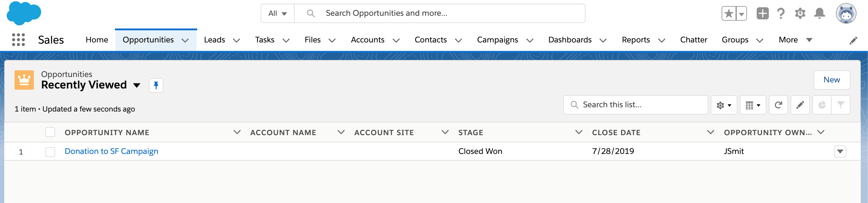868x203 pixels.
Task: Open the App Launcher grid icon
Action: 18,40
